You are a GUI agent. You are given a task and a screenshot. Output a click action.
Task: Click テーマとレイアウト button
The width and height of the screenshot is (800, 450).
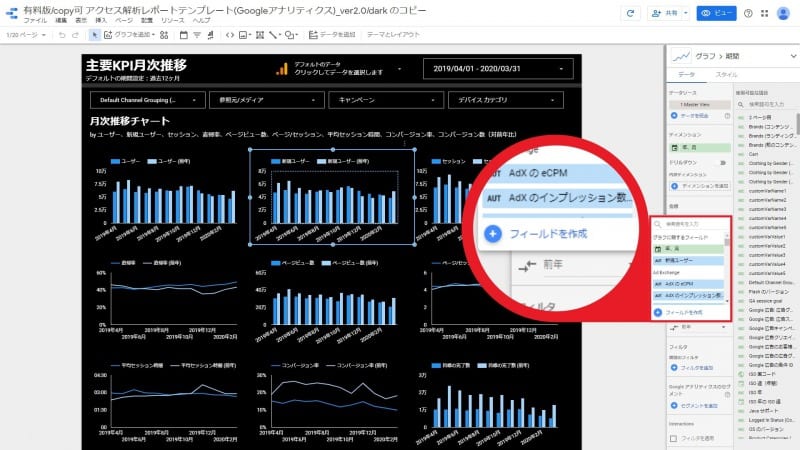tap(393, 35)
